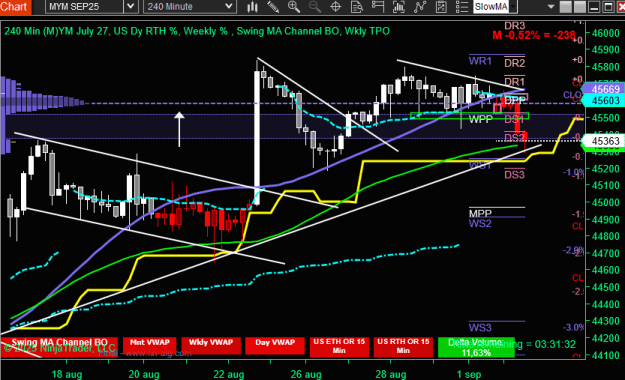Click the 46000 price axis label
The height and width of the screenshot is (380, 625).
coord(606,33)
